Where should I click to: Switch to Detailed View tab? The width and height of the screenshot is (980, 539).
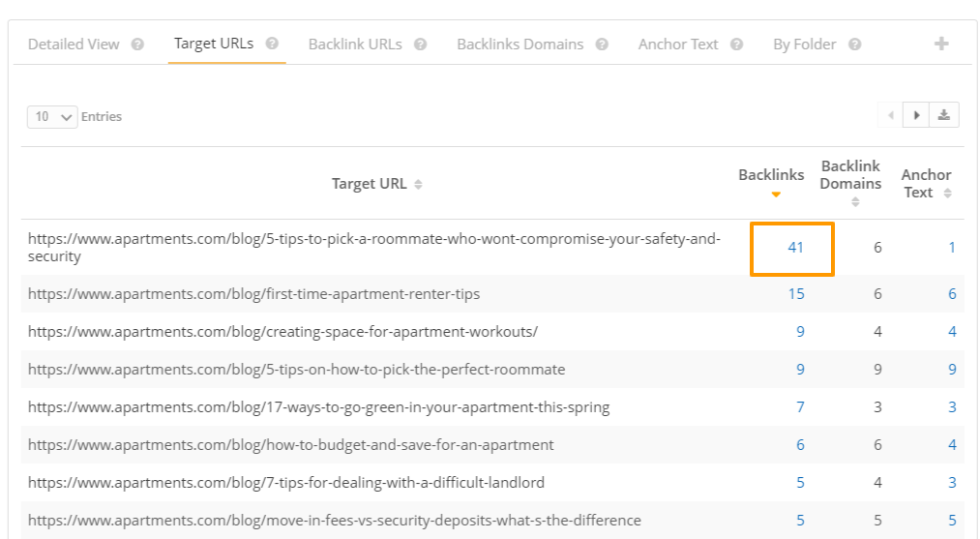(74, 45)
